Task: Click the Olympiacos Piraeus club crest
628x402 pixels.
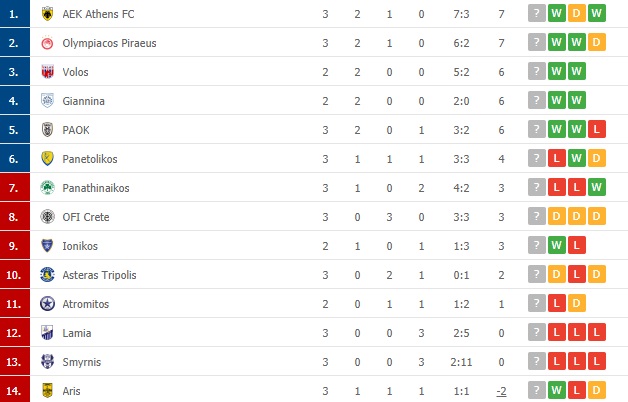Action: click(x=46, y=43)
